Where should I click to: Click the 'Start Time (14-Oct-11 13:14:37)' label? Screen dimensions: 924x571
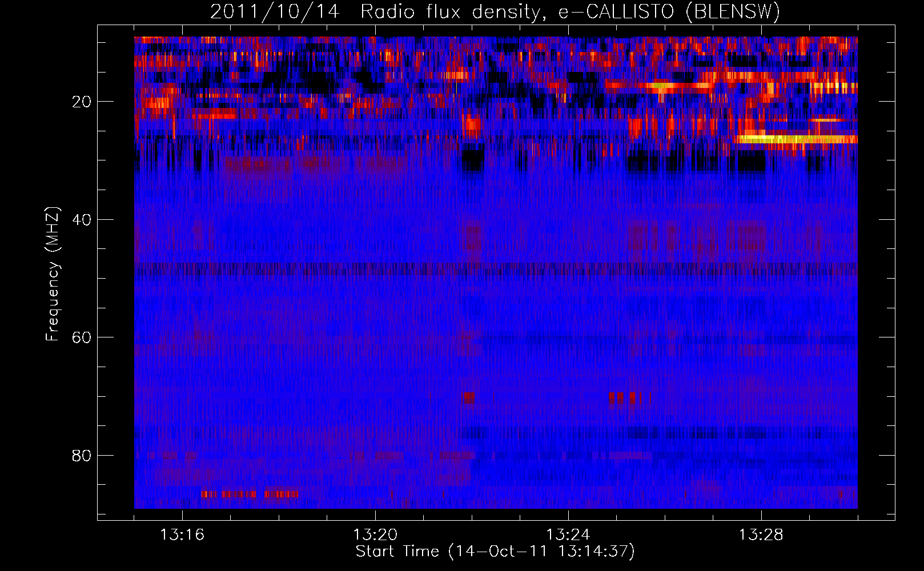pyautogui.click(x=495, y=552)
